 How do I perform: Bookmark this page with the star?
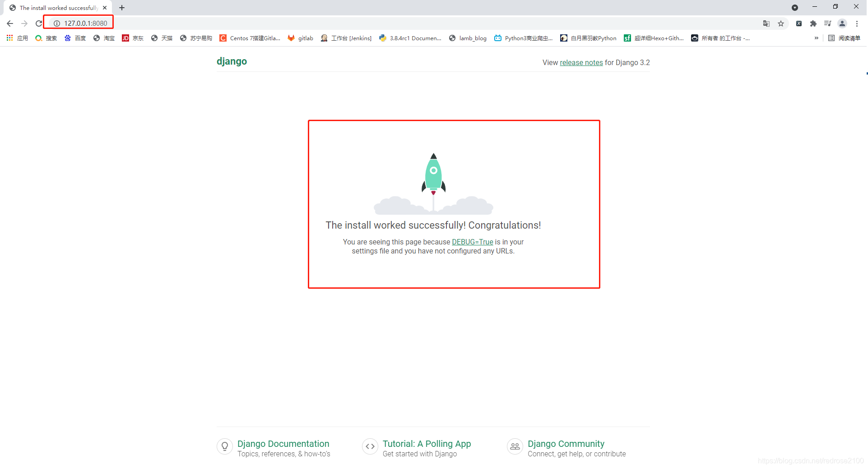[x=781, y=23]
